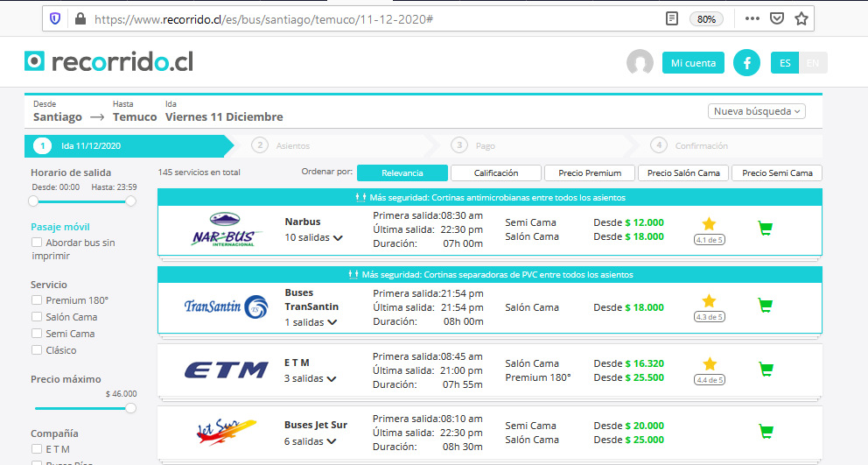Image resolution: width=868 pixels, height=465 pixels.
Task: Click the 145 servicios en total text
Action: pos(199,173)
